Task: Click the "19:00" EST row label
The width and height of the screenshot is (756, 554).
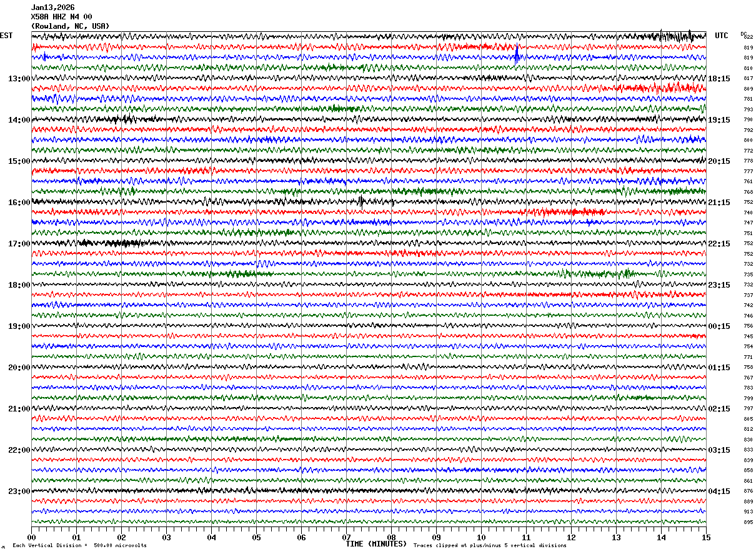Action: pyautogui.click(x=19, y=326)
